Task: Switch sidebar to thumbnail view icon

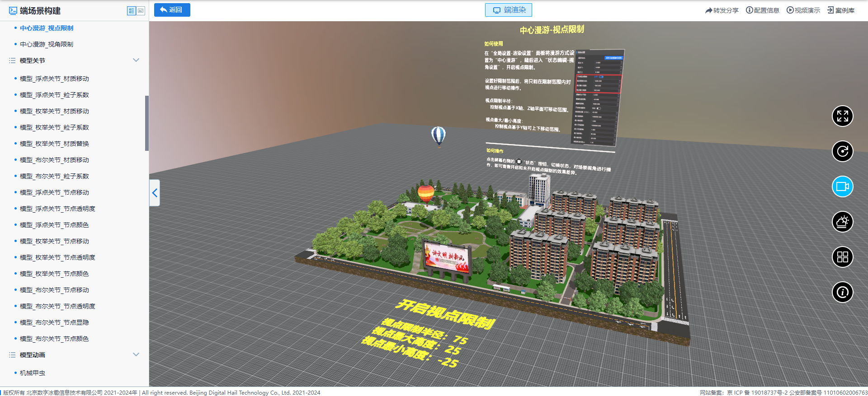Action: 141,11
